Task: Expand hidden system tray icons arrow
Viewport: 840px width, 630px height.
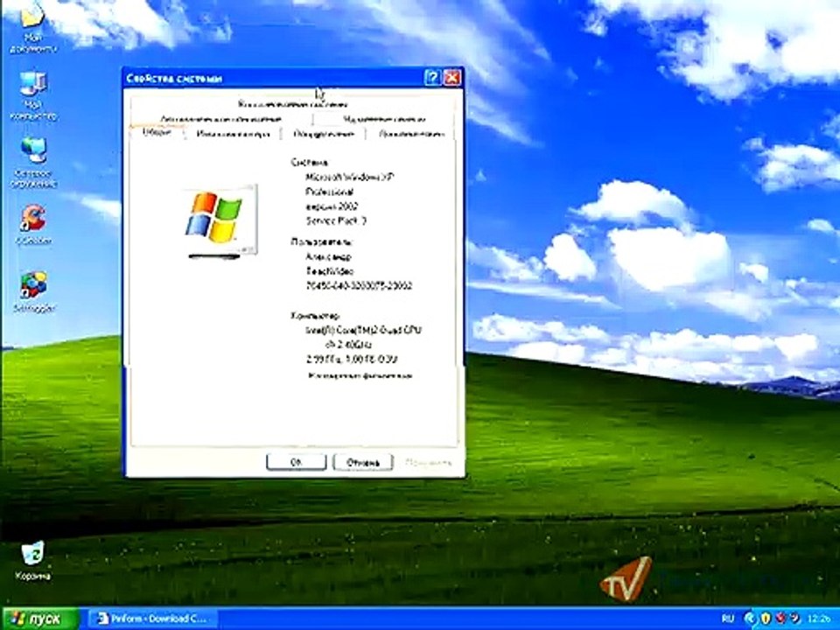Action: tap(751, 619)
